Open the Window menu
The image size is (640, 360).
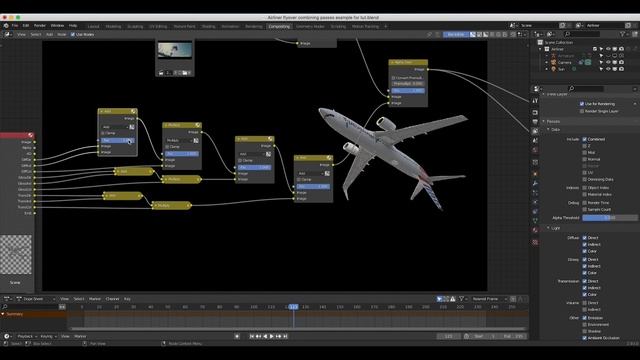click(57, 26)
